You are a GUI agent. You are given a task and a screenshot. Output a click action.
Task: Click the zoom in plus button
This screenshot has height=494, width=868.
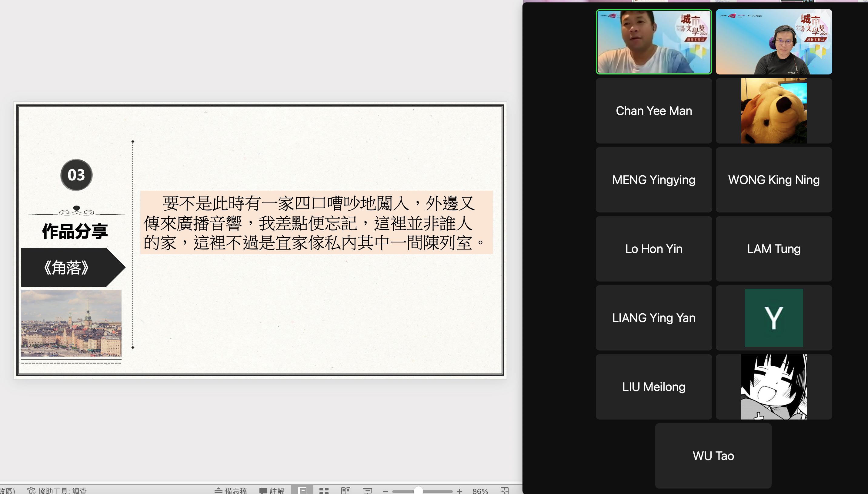point(459,491)
